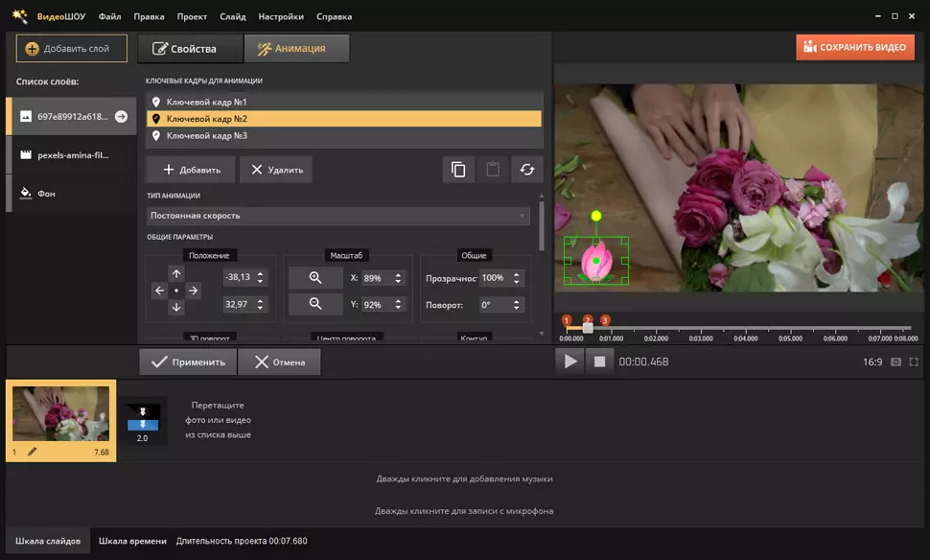The width and height of the screenshot is (930, 560).
Task: Select the Фон background layer
Action: [71, 194]
